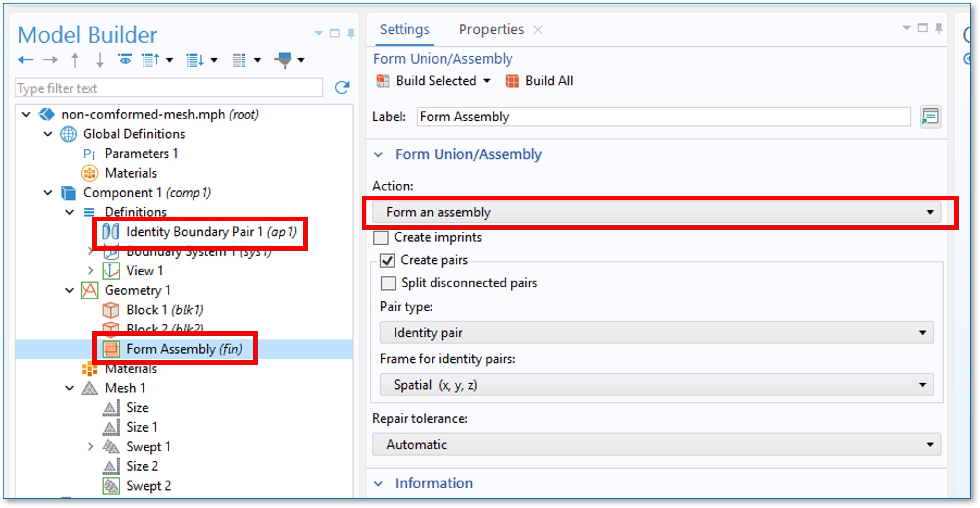
Task: Click the Move Up arrow icon
Action: [x=75, y=60]
